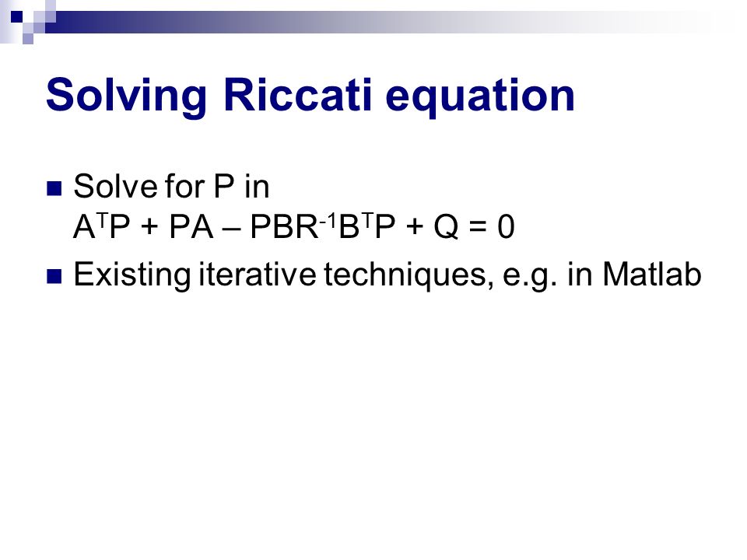Click the word 'equation' in the title

(480, 98)
